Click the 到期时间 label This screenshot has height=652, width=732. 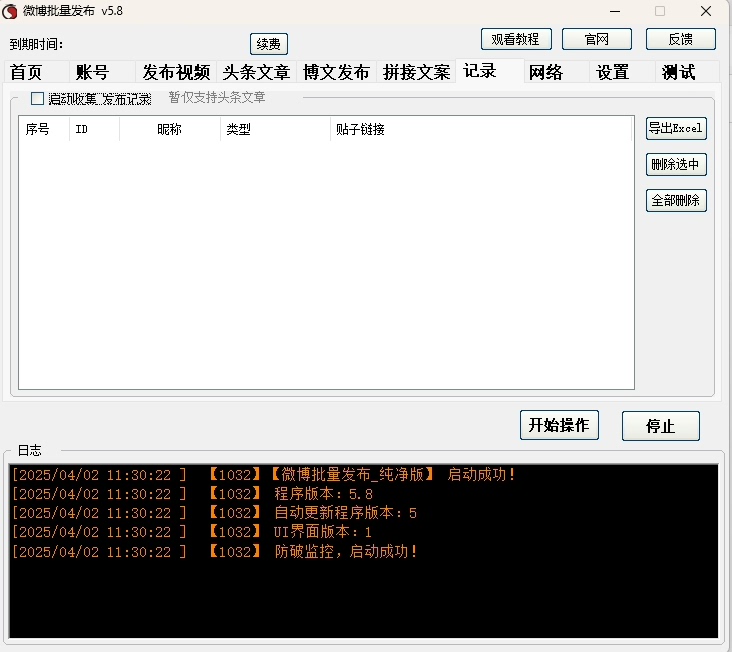point(36,45)
